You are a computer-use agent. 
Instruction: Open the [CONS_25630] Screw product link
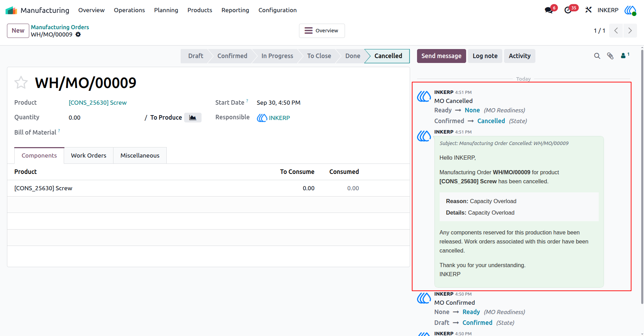click(x=97, y=103)
